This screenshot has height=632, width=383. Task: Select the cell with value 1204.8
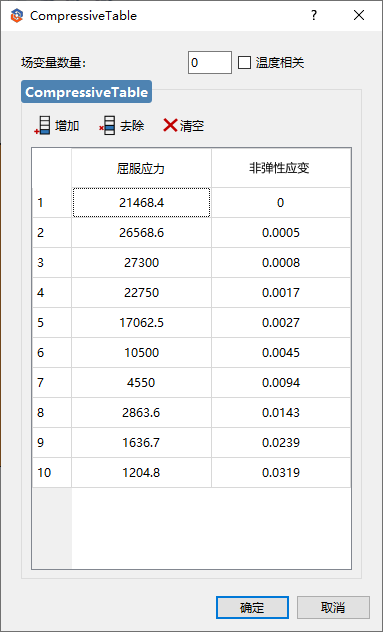coord(142,473)
